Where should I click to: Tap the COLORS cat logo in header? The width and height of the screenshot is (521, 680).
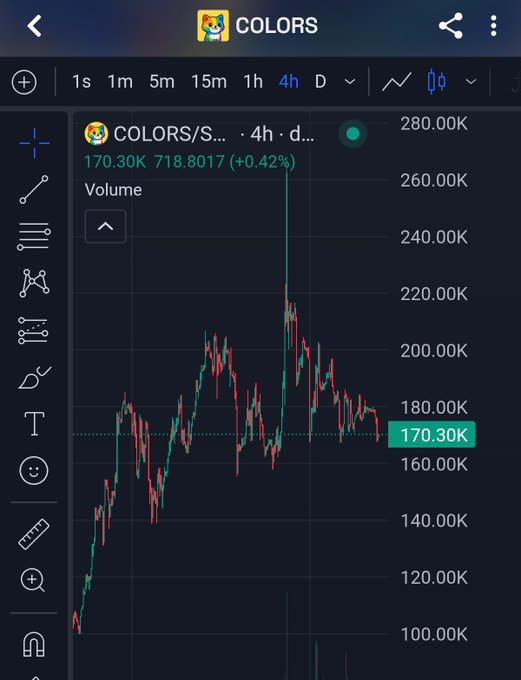[213, 26]
